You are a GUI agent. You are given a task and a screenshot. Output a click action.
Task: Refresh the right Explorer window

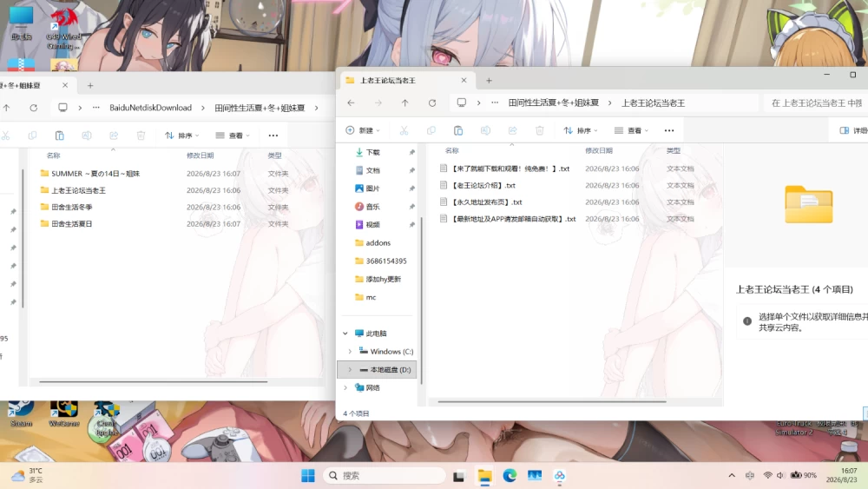tap(432, 103)
